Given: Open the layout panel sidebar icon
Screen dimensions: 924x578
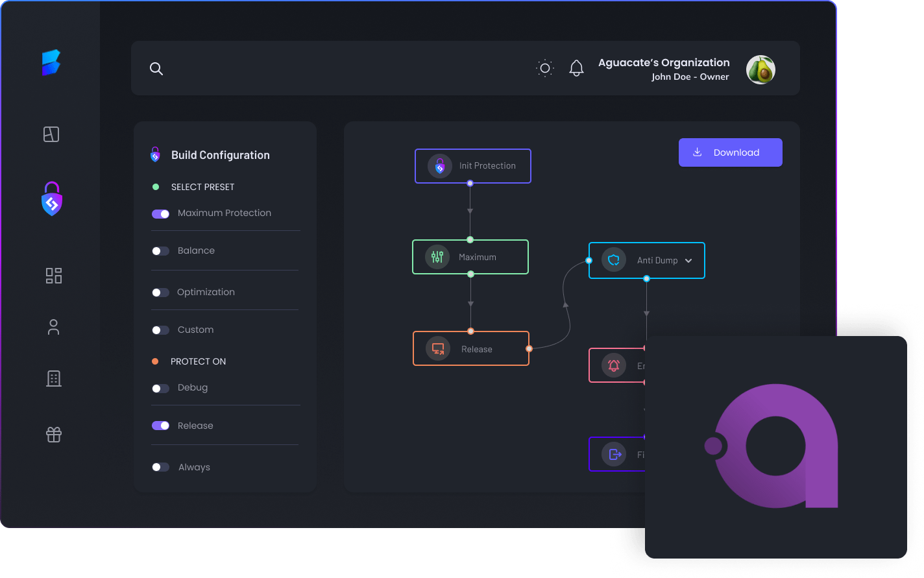Looking at the screenshot, I should [x=51, y=134].
